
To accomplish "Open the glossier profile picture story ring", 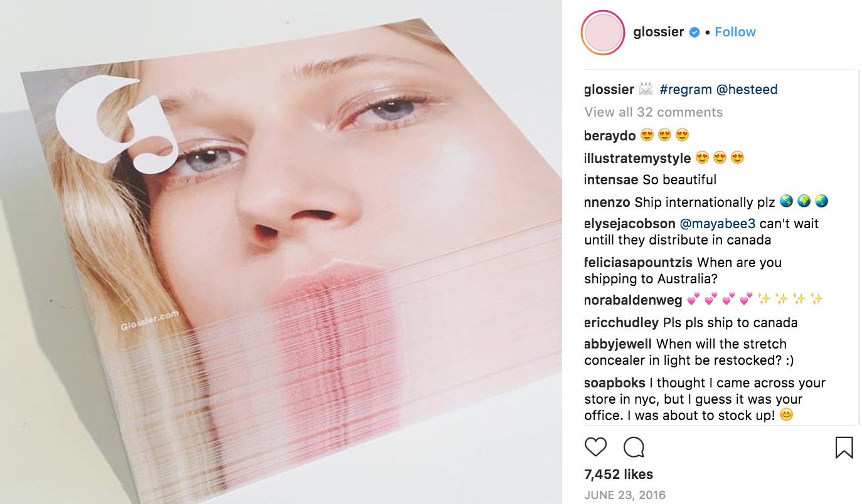I will pyautogui.click(x=603, y=32).
